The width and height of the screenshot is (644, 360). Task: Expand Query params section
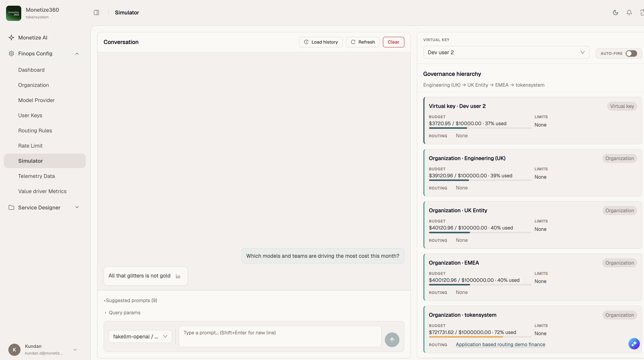[122, 313]
